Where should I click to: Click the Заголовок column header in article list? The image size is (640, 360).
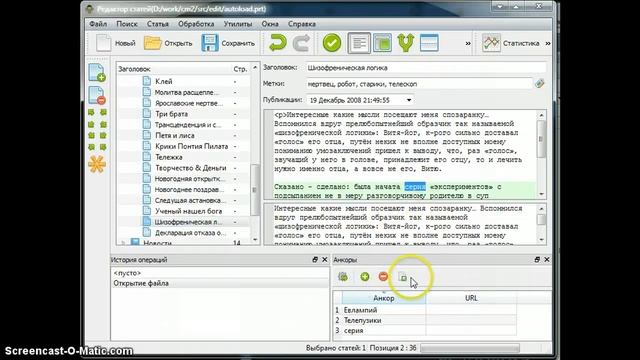click(x=174, y=69)
